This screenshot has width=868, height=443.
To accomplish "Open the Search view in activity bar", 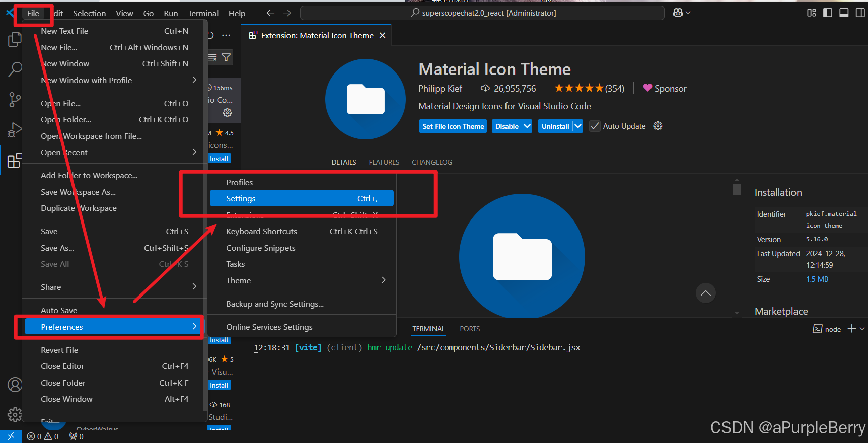I will click(x=15, y=69).
